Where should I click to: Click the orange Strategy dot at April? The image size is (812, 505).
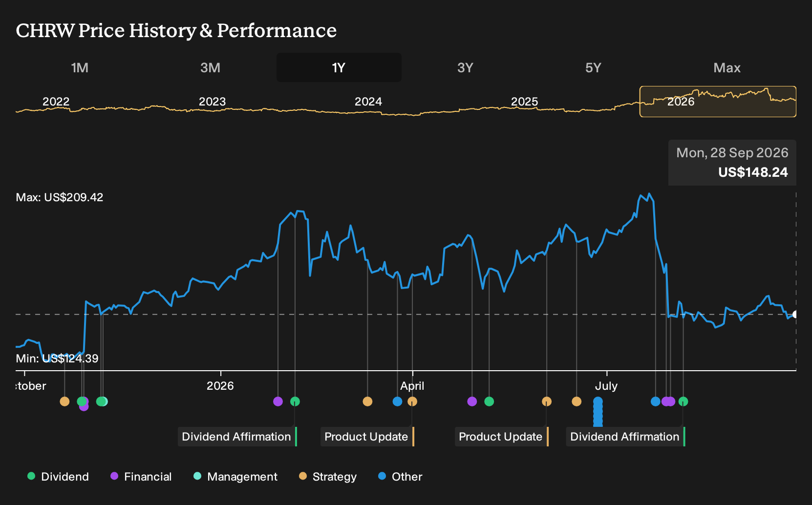tap(412, 401)
